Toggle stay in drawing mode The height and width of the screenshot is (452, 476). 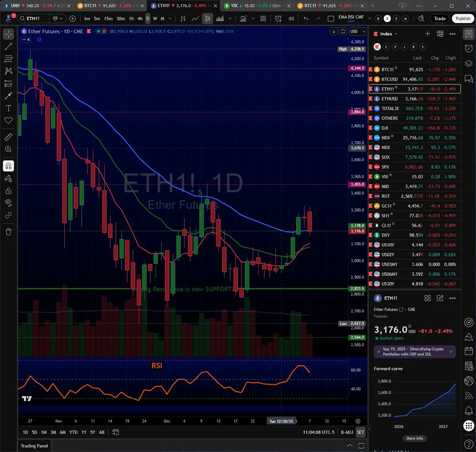pyautogui.click(x=8, y=178)
